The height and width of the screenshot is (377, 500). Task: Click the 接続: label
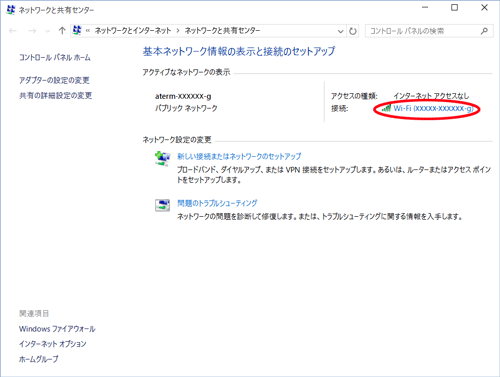[340, 108]
